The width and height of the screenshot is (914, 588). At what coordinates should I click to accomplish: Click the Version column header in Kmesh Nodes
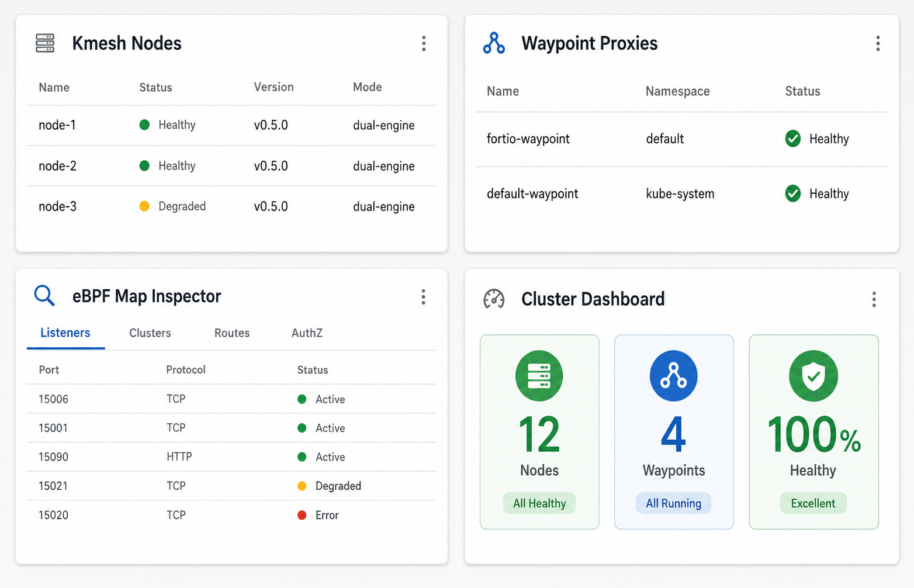click(273, 87)
